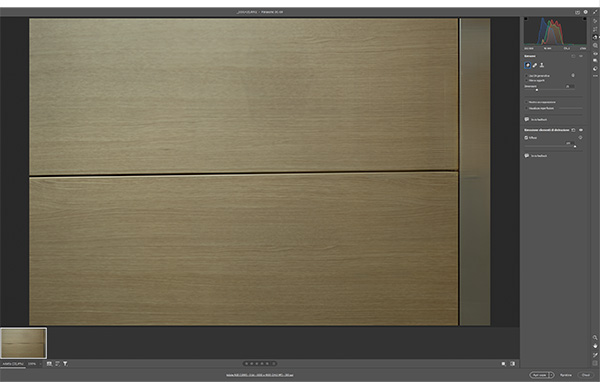Image resolution: width=600 pixels, height=382 pixels.
Task: Select the Hand tool at bottom right
Action: [595, 346]
